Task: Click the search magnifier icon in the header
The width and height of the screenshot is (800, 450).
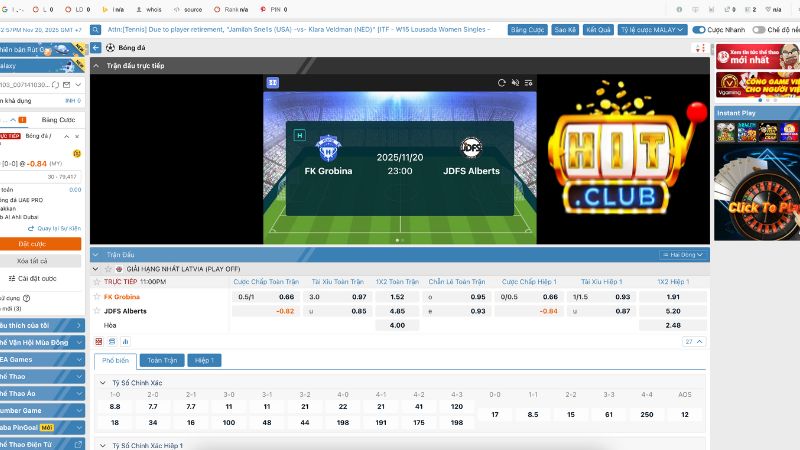Action: click(95, 30)
